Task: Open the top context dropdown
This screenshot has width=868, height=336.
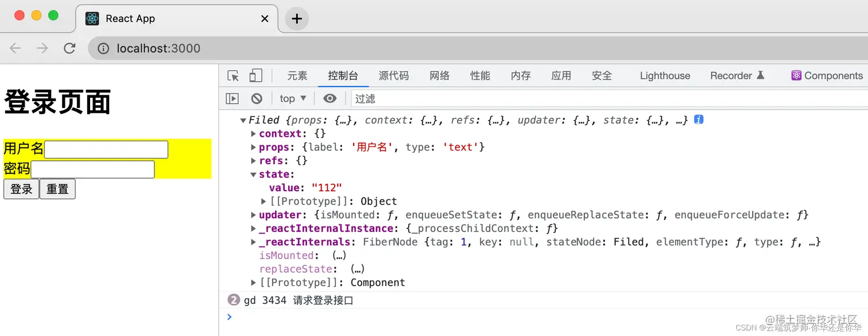Action: pyautogui.click(x=293, y=98)
